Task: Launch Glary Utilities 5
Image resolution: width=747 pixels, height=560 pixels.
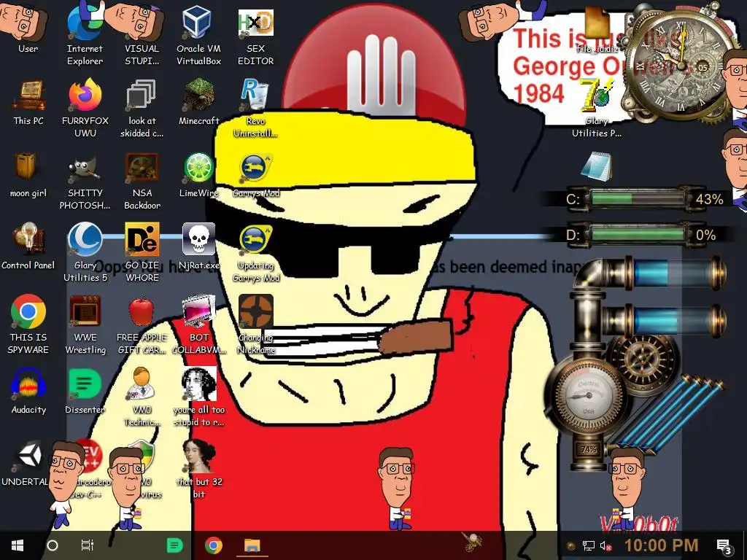Action: click(x=85, y=252)
